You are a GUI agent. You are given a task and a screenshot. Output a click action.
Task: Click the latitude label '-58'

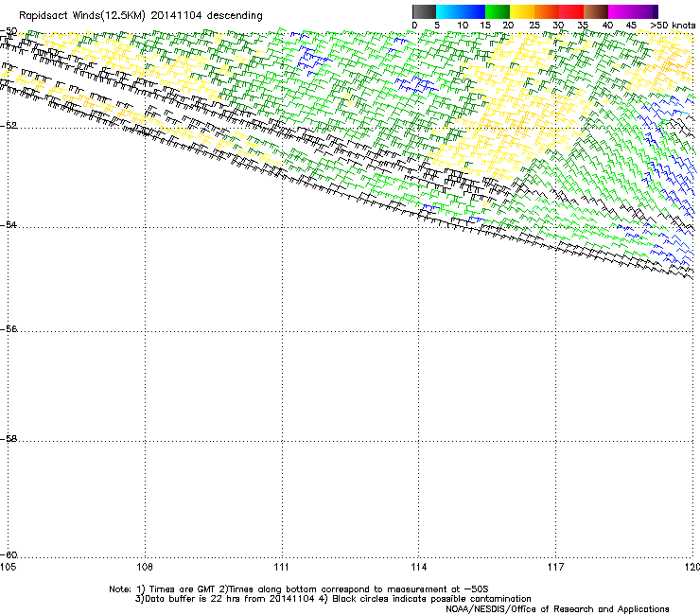click(9, 439)
